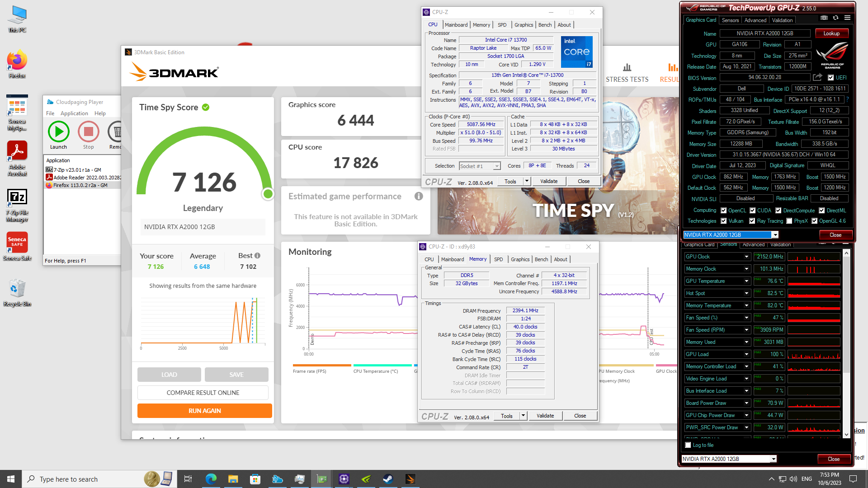The width and height of the screenshot is (868, 488).
Task: Open the Tools dropdown arrow in the upper CPU-Z window
Action: click(527, 181)
